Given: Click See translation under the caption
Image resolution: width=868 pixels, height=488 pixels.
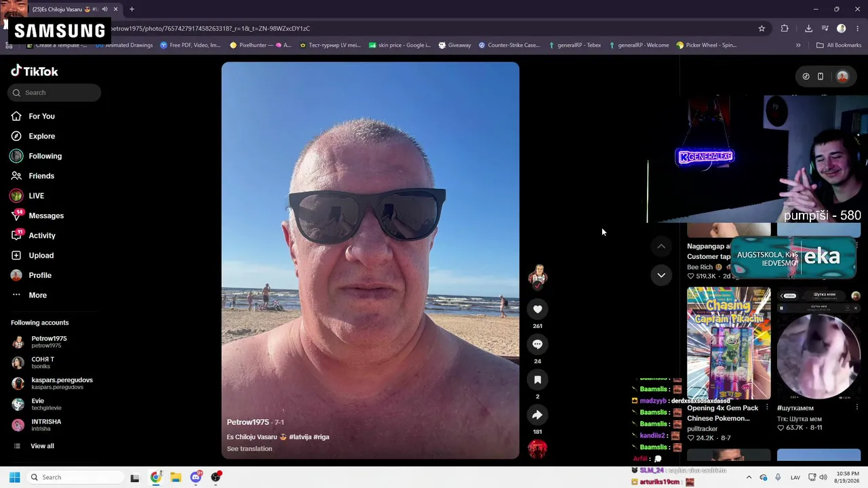Looking at the screenshot, I should point(250,449).
